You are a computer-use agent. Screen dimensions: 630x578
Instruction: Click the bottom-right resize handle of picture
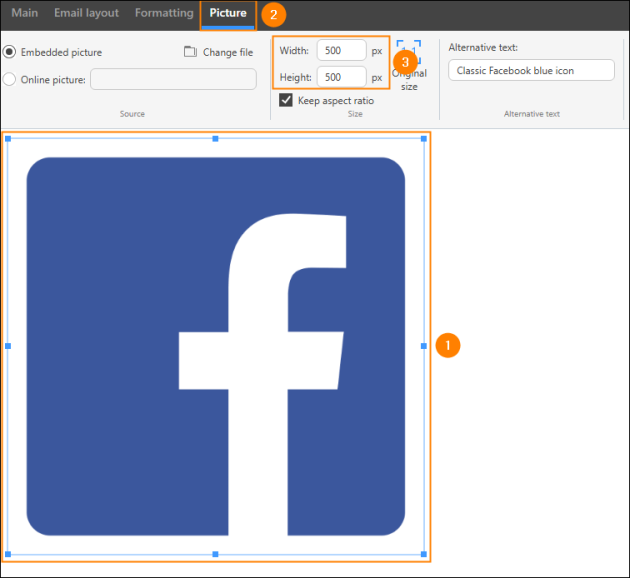tap(424, 554)
